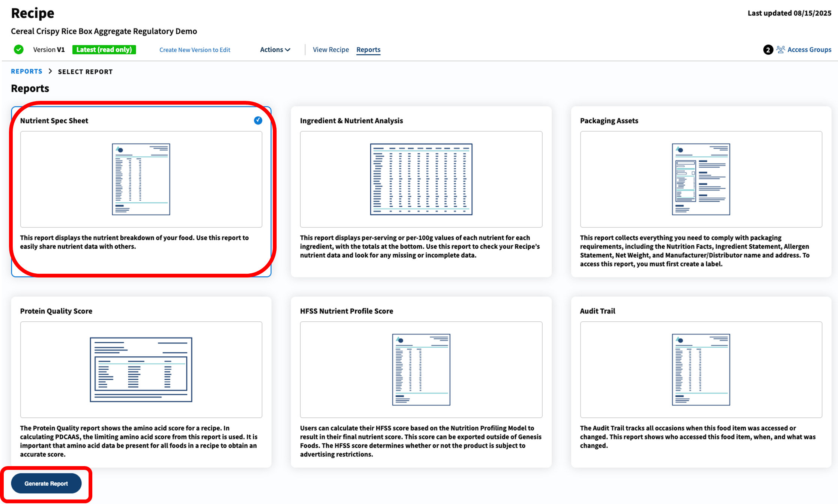Viewport: 838px width, 504px height.
Task: Click the Nutrient Spec Sheet preview image
Action: pyautogui.click(x=141, y=179)
